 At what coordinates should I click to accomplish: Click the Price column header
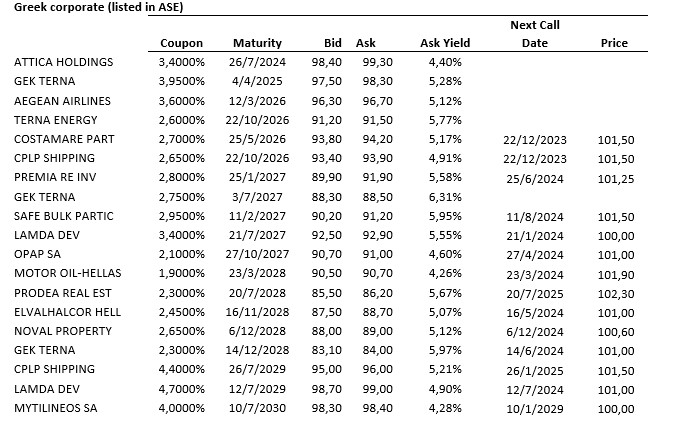coord(614,43)
